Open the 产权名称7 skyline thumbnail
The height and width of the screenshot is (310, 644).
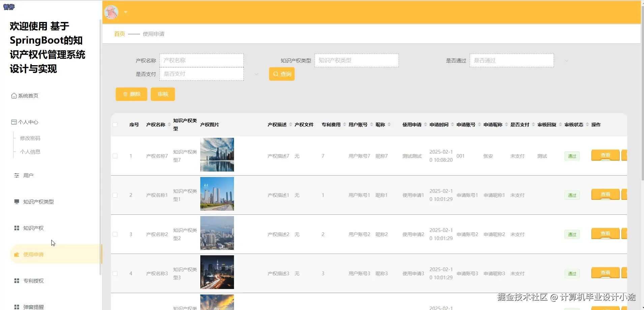coord(217,155)
